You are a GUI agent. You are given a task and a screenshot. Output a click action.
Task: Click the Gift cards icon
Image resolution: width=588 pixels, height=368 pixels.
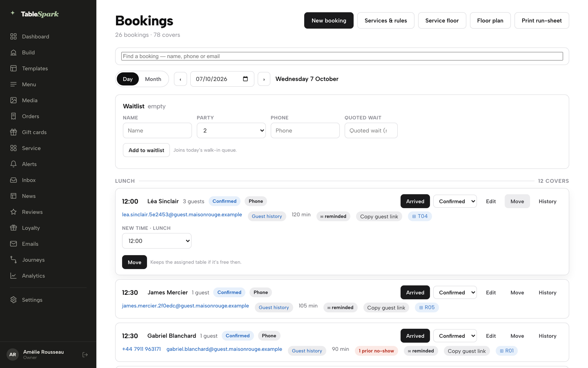[x=13, y=132]
